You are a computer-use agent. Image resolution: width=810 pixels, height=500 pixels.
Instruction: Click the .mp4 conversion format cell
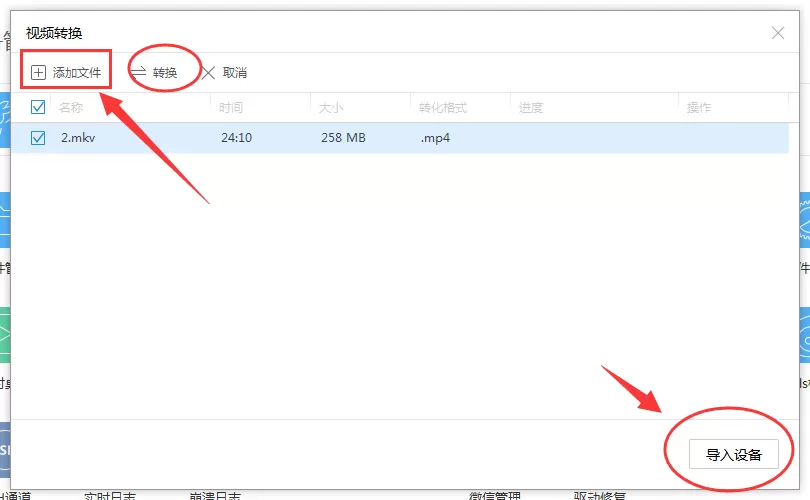(x=435, y=138)
